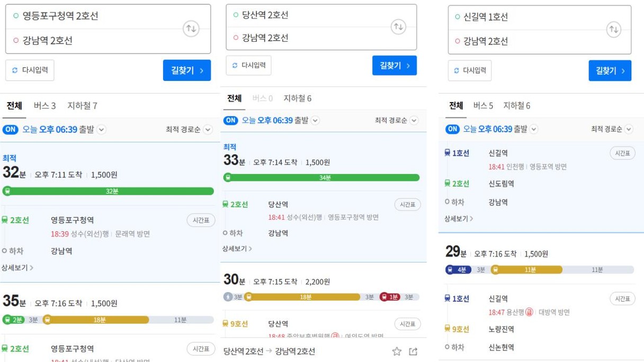Toggle the ON departure switch in the middle panel

coord(231,120)
